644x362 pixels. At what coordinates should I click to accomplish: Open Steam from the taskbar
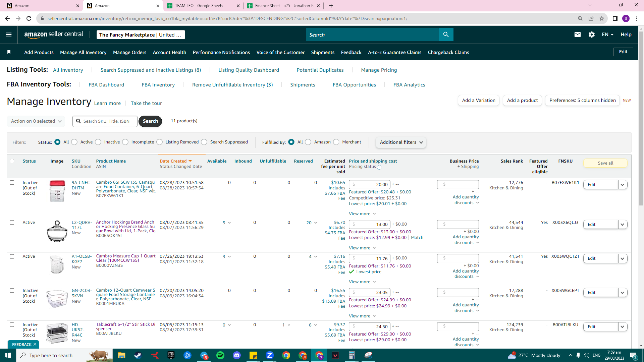(138, 355)
